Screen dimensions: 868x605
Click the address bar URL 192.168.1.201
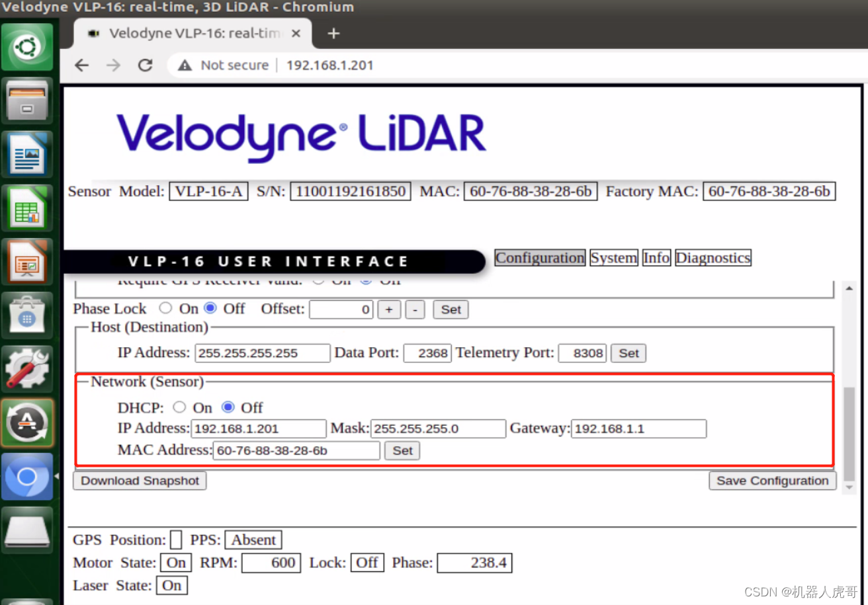coord(329,65)
